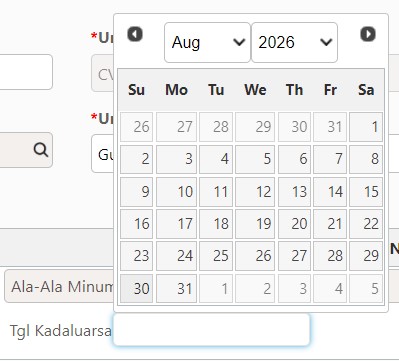Go to previous month in datepicker
399x361 pixels.
coord(135,34)
